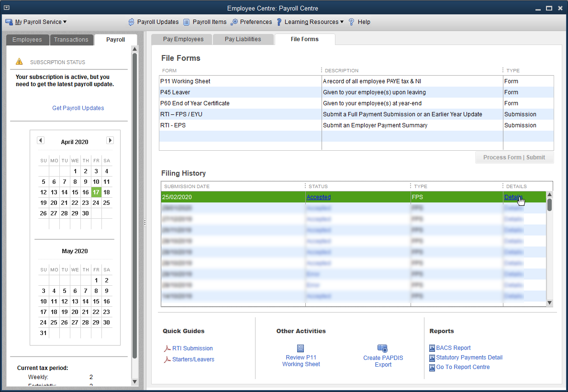This screenshot has width=568, height=392.
Task: Click the Payroll Items list icon
Action: [x=186, y=22]
